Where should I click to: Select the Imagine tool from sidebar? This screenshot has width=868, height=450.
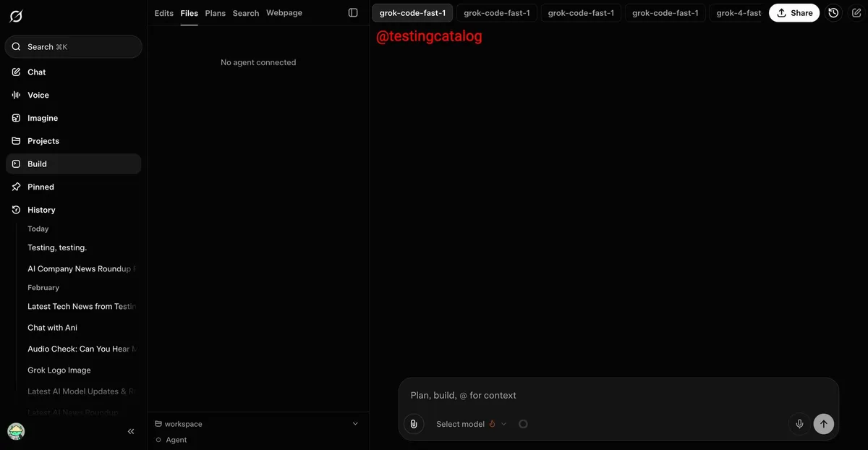pyautogui.click(x=43, y=117)
